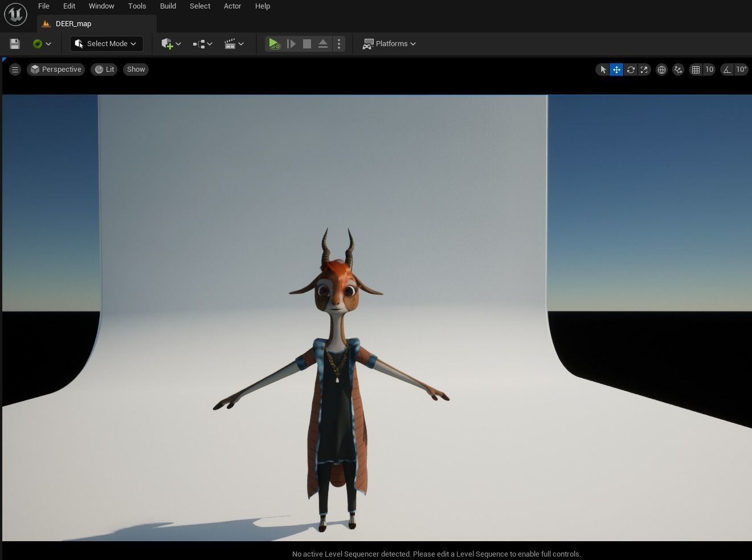Activate the Scale tool

pyautogui.click(x=644, y=70)
